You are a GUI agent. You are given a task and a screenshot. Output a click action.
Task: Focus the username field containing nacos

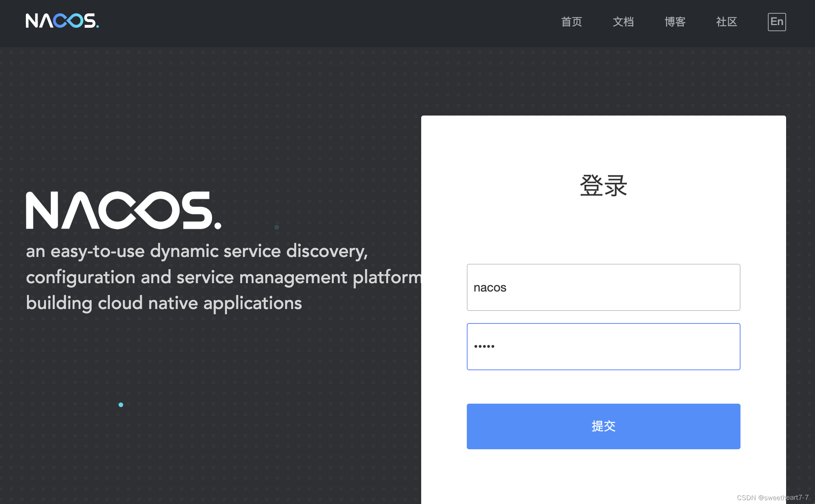click(x=603, y=287)
